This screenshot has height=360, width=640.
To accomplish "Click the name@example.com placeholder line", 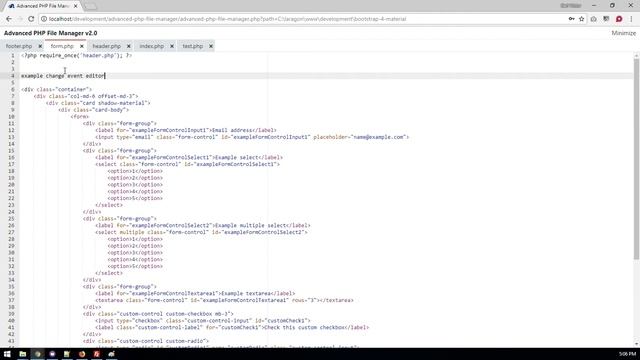I will (252, 137).
